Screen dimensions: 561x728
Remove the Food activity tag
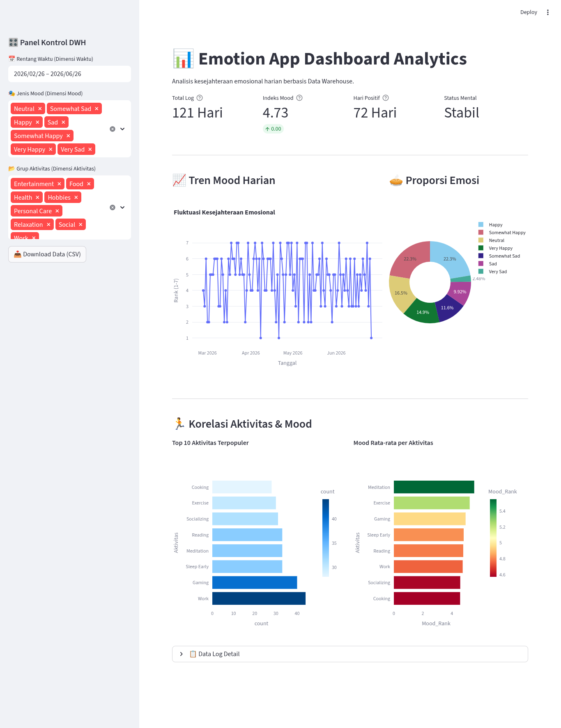pyautogui.click(x=89, y=184)
